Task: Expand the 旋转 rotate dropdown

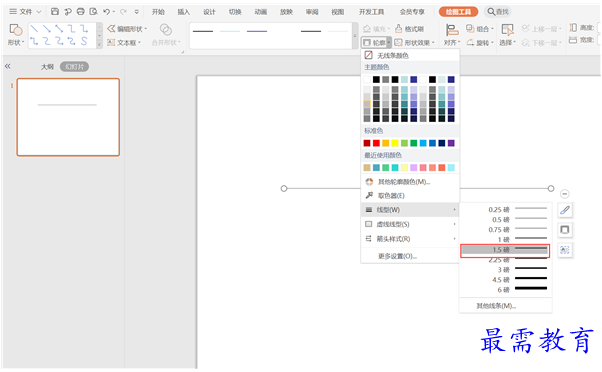Action: pyautogui.click(x=492, y=43)
